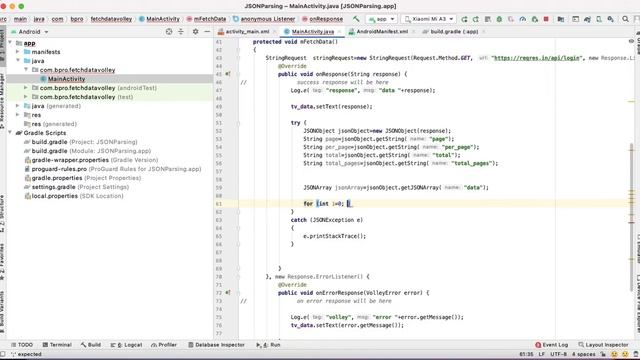Viewport: 640px width, 360px height.
Task: Open the AVD Manager phone icon
Action: [599, 19]
